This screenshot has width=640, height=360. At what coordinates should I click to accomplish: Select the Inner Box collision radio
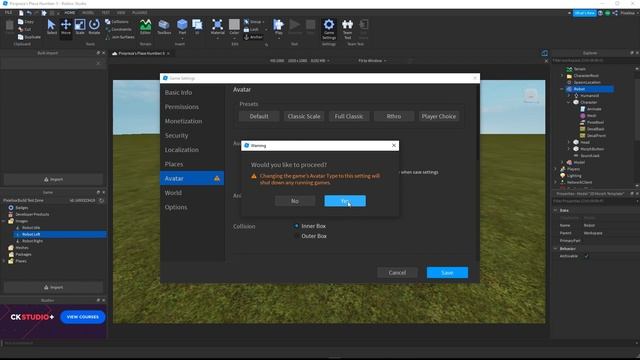[x=297, y=226]
